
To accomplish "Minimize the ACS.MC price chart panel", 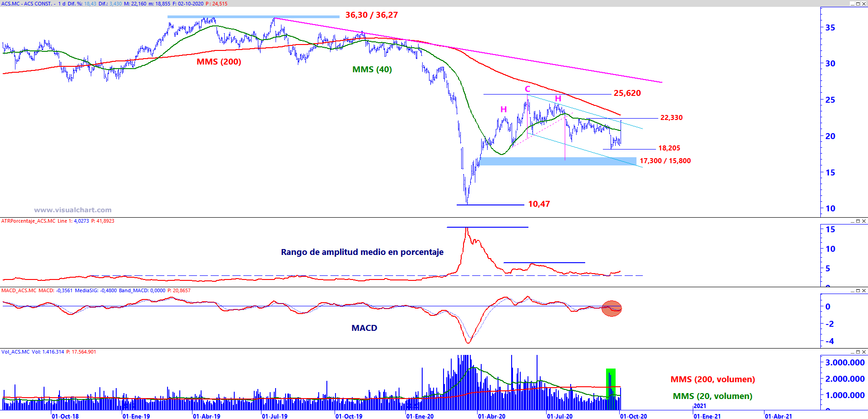I will click(852, 4).
